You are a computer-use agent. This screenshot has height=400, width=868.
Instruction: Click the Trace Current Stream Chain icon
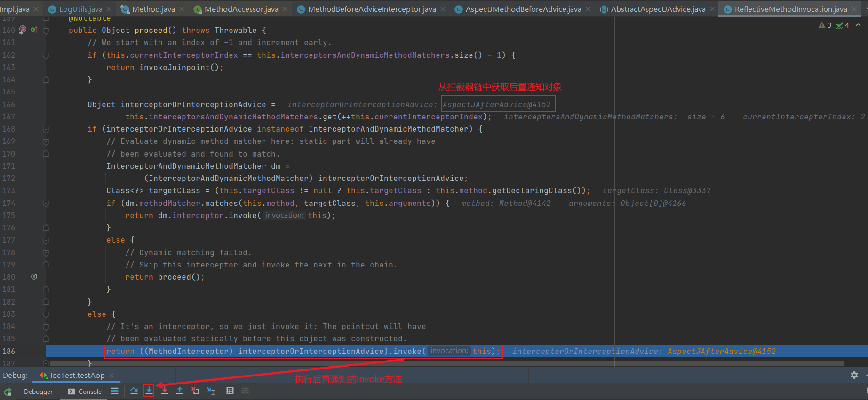coord(245,391)
